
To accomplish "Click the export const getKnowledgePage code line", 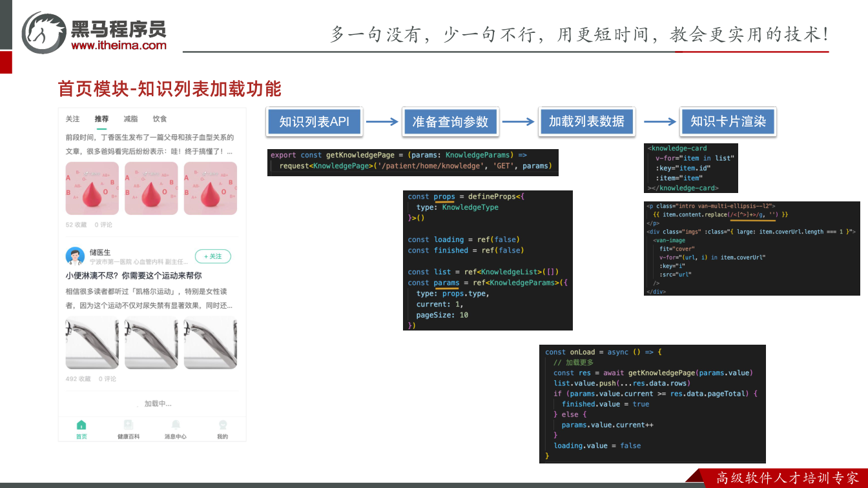I will [x=398, y=155].
